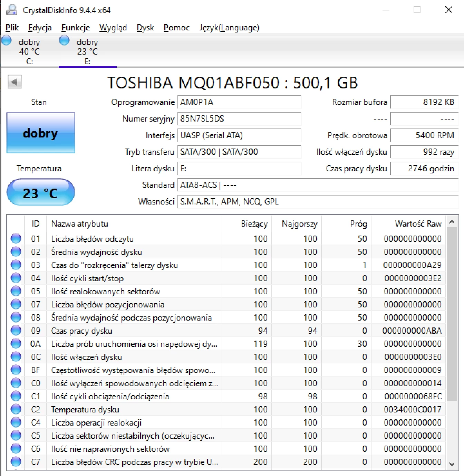The image size is (464, 476).
Task: Click the serial number field 85N7SL5DS
Action: 239,119
